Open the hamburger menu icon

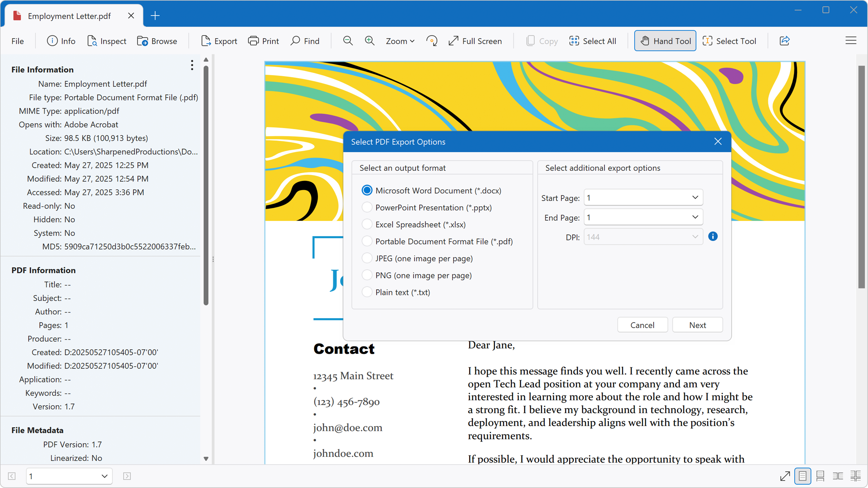coord(851,41)
